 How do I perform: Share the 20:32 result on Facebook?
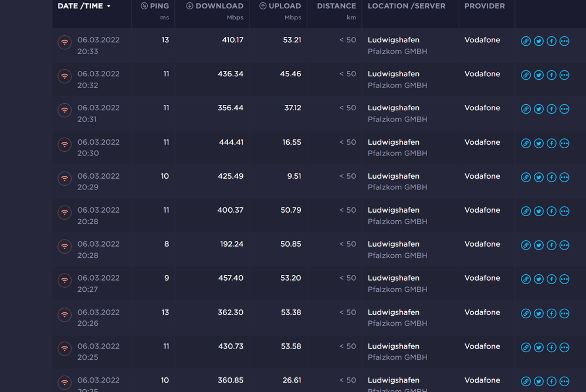(551, 75)
